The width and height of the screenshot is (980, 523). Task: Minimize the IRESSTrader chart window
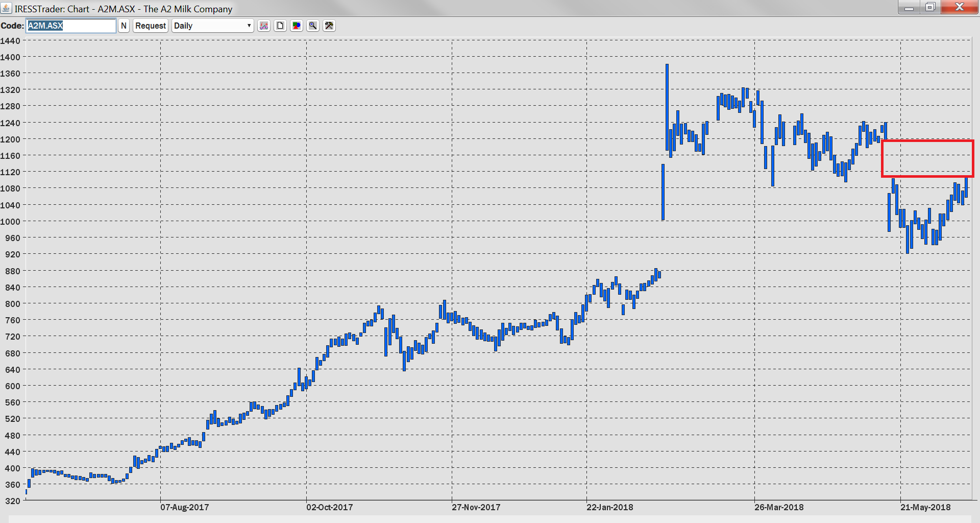coord(909,7)
